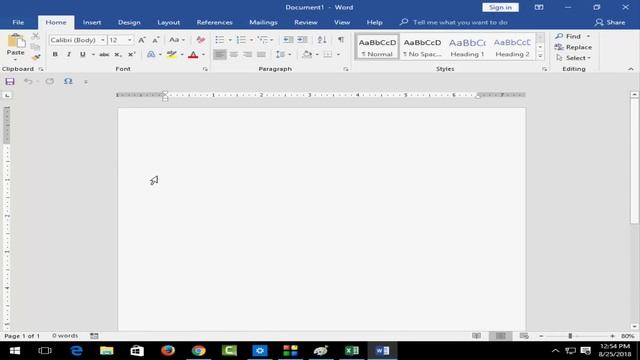Screen dimensions: 640x360
Task: Switch to the References tab
Action: coord(214,22)
